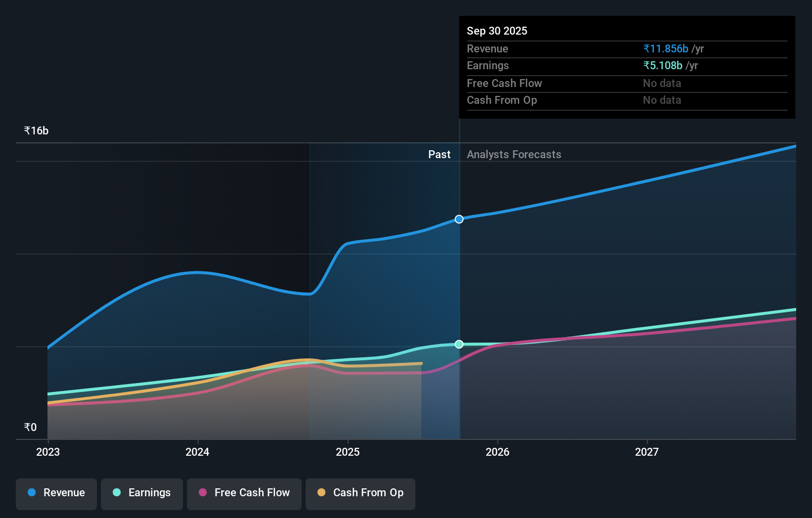This screenshot has height=518, width=812.
Task: Click the rupee symbol next to 5.108b
Action: 647,65
